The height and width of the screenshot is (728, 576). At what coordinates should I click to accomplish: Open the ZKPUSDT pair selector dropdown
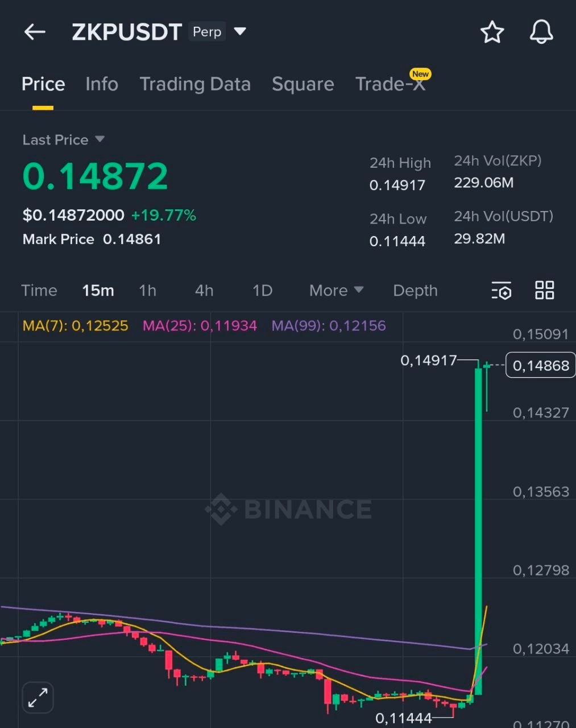coord(241,31)
